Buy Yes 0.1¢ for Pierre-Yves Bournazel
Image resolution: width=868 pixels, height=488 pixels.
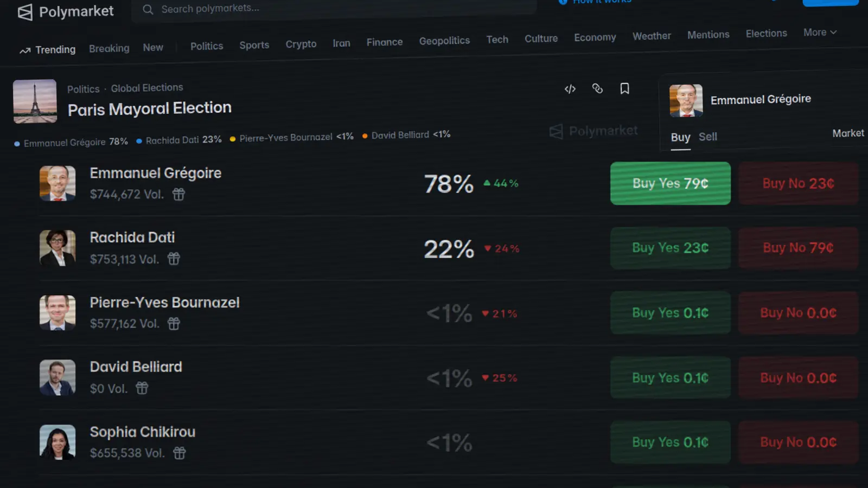[671, 313]
